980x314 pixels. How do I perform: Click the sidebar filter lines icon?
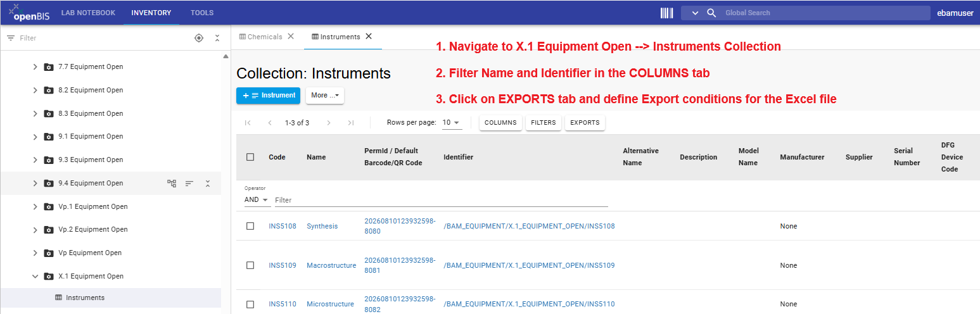click(11, 38)
